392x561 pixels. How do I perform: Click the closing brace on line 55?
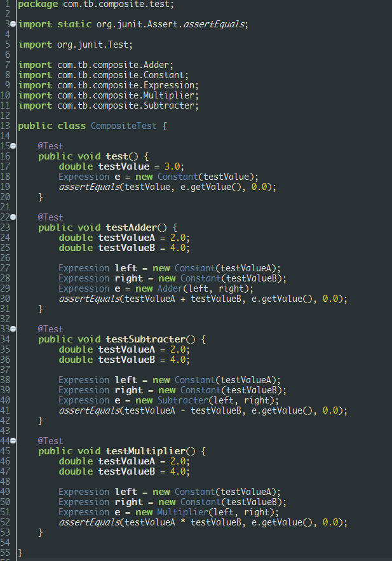[20, 553]
